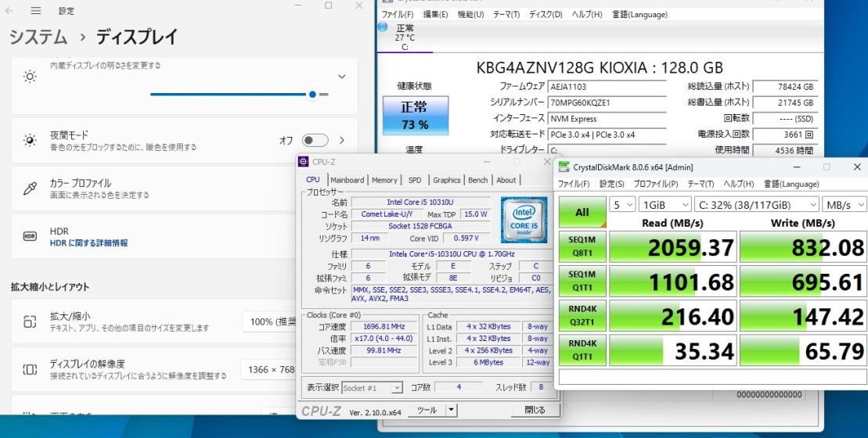This screenshot has width=868, height=438.
Task: Click the color profile pen icon
Action: 30,188
